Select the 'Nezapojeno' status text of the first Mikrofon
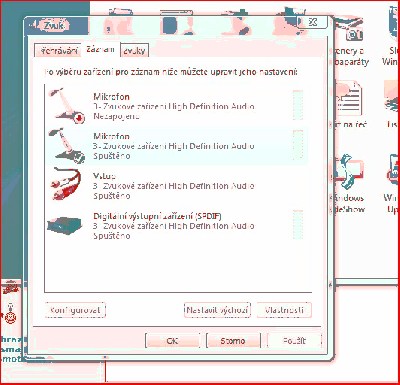Screen dimensions: 400x385 pyautogui.click(x=116, y=116)
